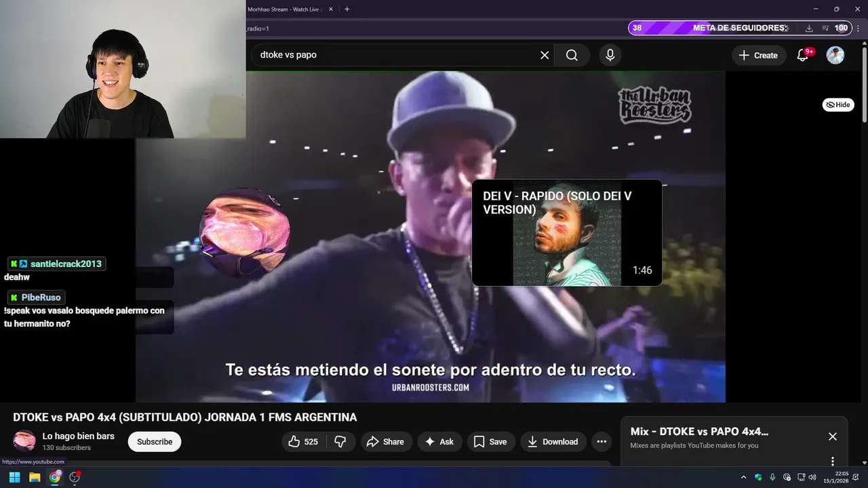868x488 pixels.
Task: Click the round channel end-screen bubble
Action: (245, 232)
